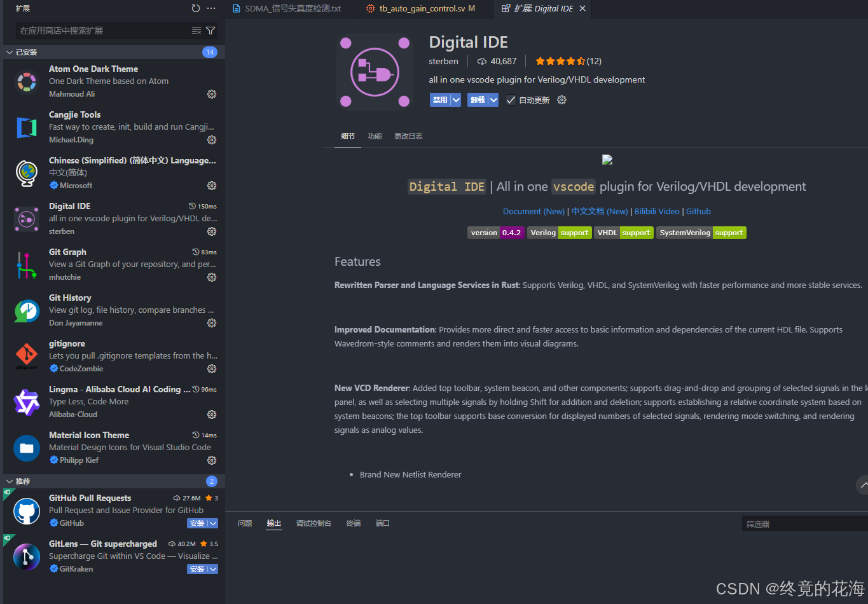Collapse the 推荐 section
Viewport: 868px width, 604px height.
[x=10, y=481]
